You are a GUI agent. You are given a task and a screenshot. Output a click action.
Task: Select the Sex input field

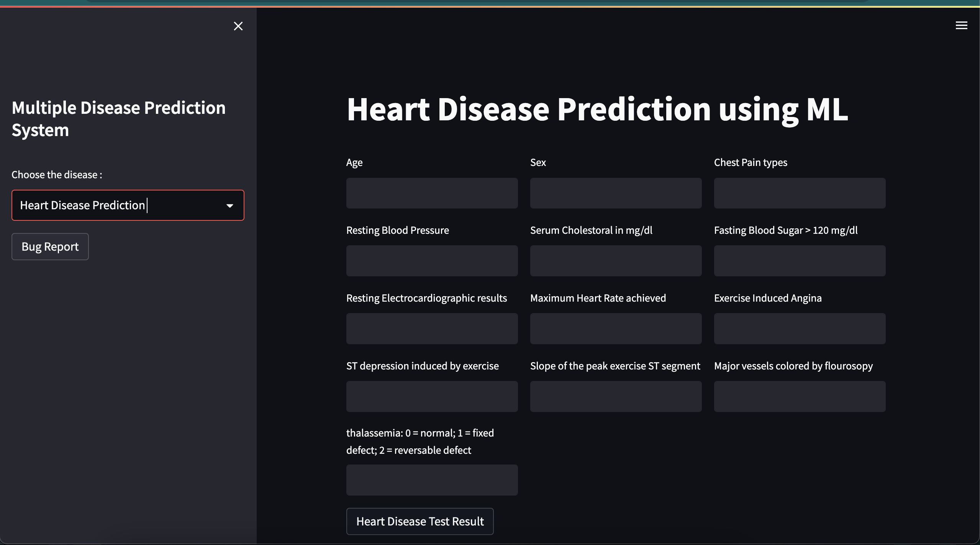pyautogui.click(x=615, y=193)
